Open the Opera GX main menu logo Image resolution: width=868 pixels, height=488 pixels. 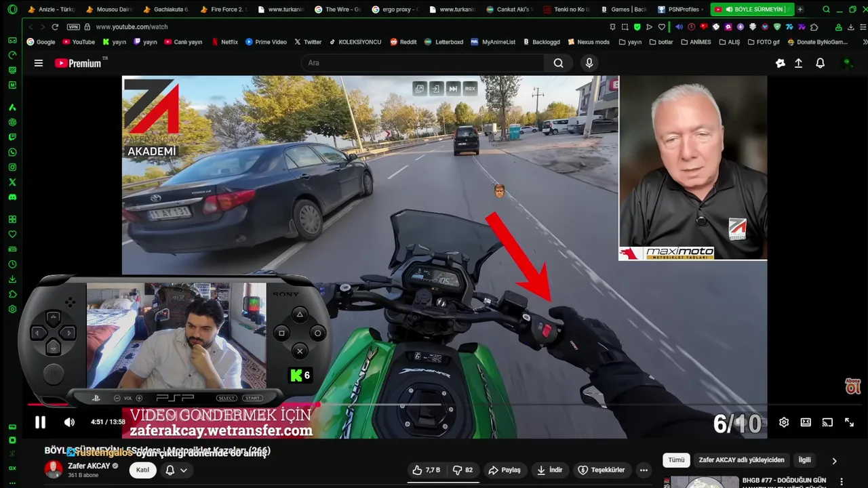coord(12,9)
